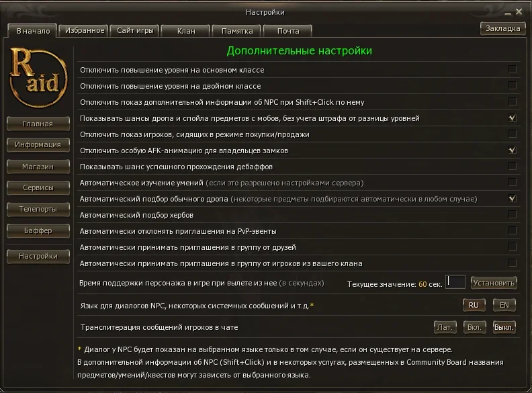Set NPC dialog language to EN

[504, 305]
